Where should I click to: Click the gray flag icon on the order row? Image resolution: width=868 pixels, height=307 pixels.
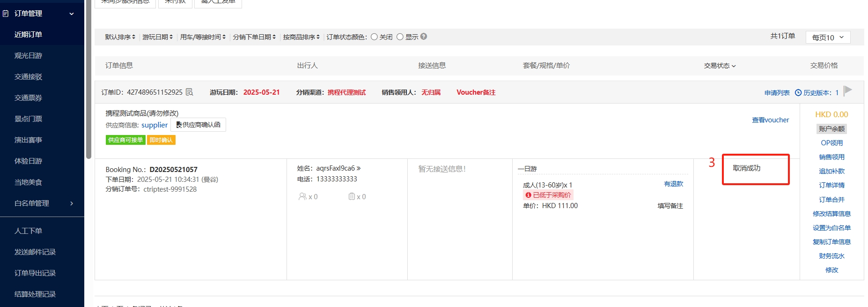coord(847,90)
